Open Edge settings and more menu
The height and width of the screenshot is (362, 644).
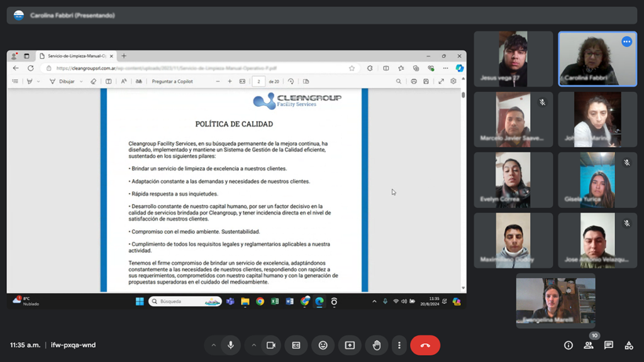click(446, 68)
